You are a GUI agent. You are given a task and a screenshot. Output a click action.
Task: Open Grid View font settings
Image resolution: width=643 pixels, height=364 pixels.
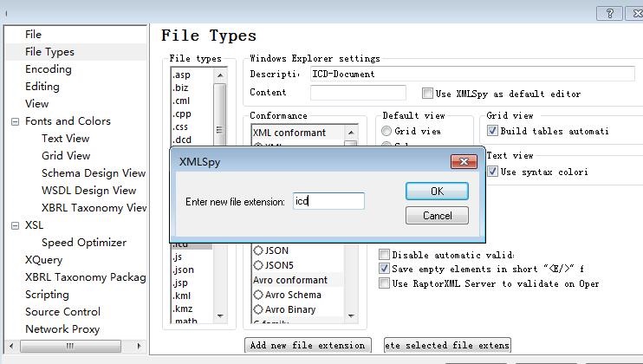(66, 156)
